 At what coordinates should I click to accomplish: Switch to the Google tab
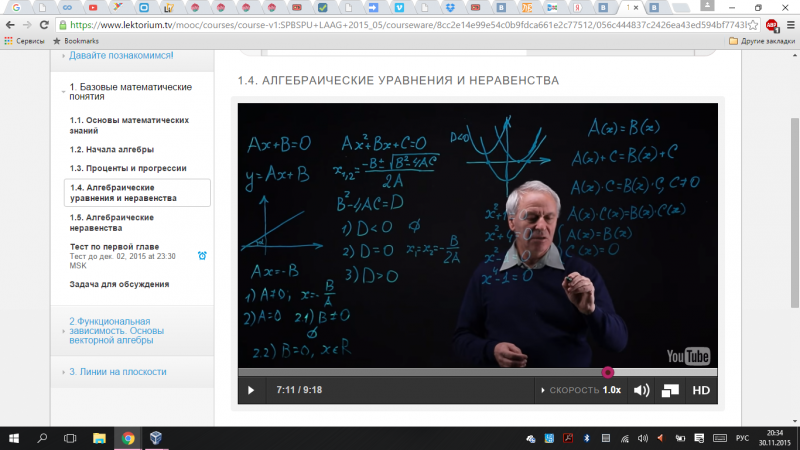click(16, 8)
